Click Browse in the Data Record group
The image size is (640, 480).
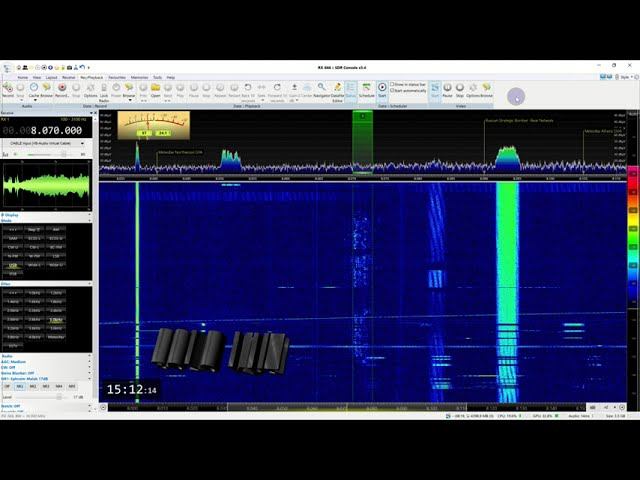[129, 90]
